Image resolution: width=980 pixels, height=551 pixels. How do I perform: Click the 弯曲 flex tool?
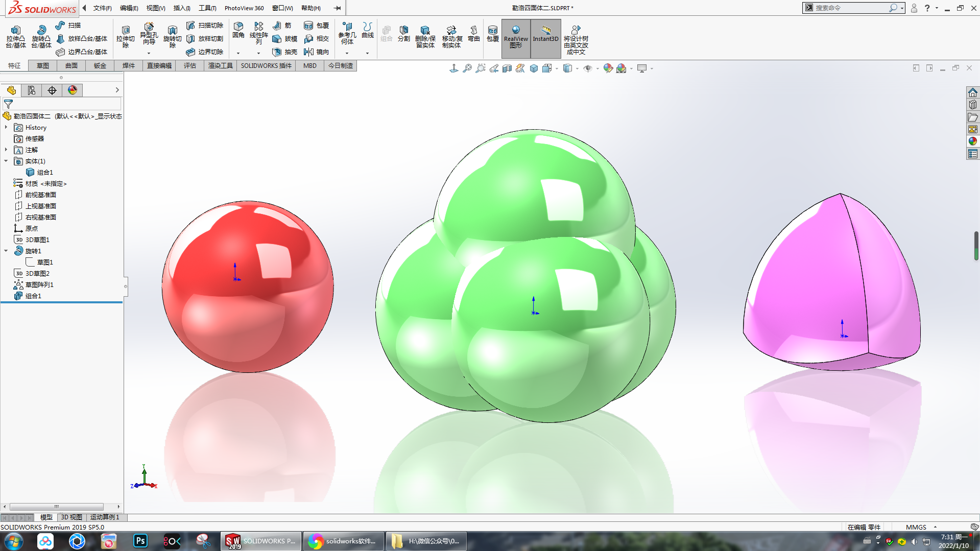point(474,33)
